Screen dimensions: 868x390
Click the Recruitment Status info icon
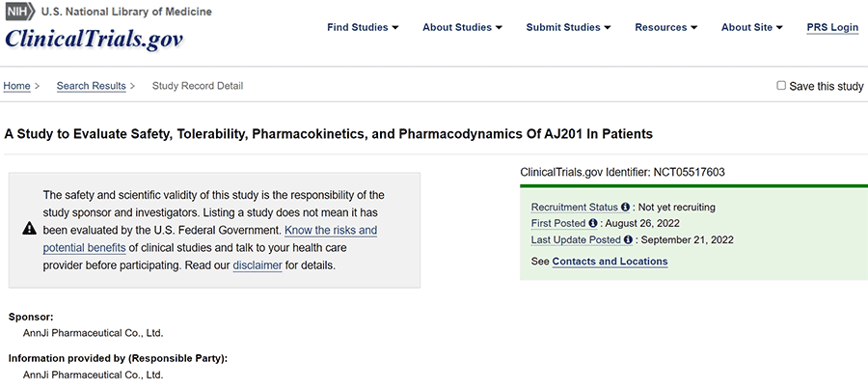625,208
